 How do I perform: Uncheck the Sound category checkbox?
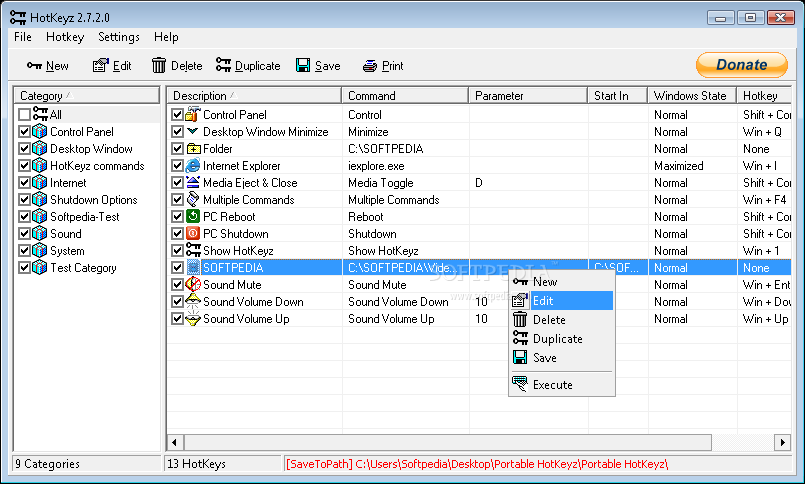(x=24, y=234)
